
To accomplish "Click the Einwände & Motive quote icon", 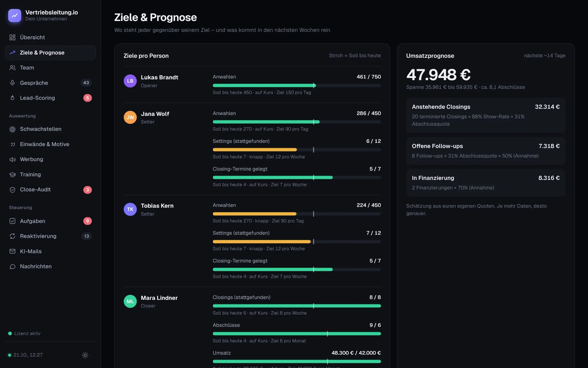I will (x=13, y=144).
